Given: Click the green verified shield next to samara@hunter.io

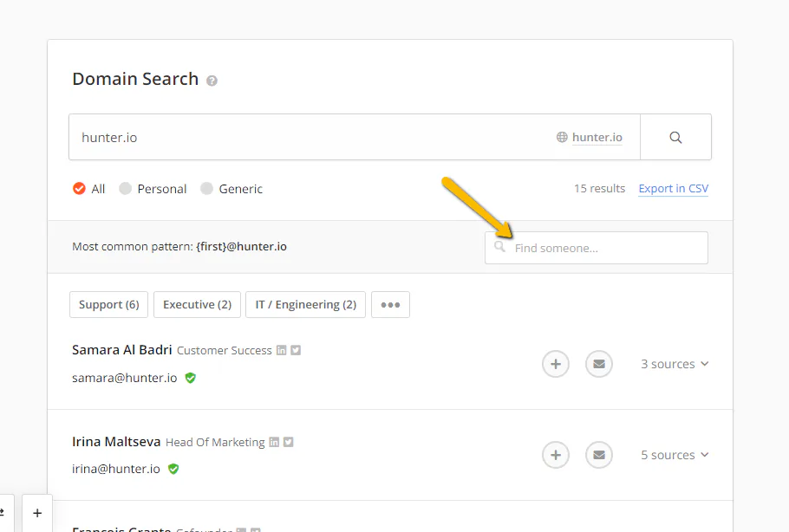Looking at the screenshot, I should (x=190, y=378).
